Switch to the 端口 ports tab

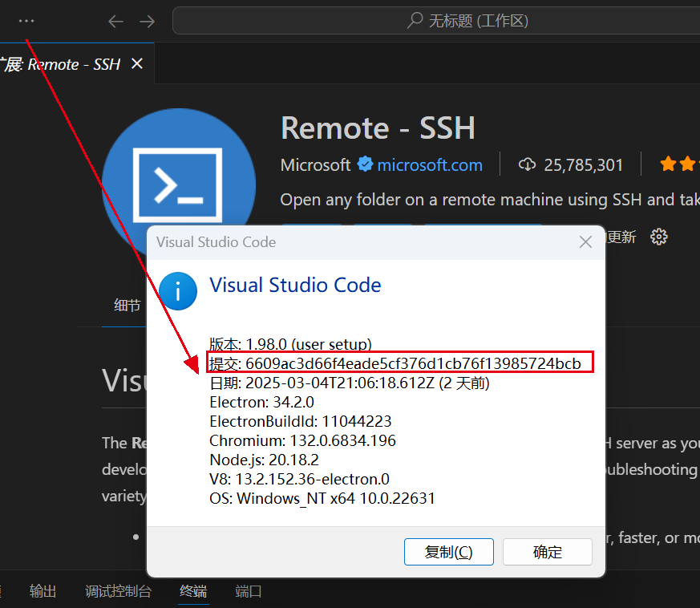[249, 591]
